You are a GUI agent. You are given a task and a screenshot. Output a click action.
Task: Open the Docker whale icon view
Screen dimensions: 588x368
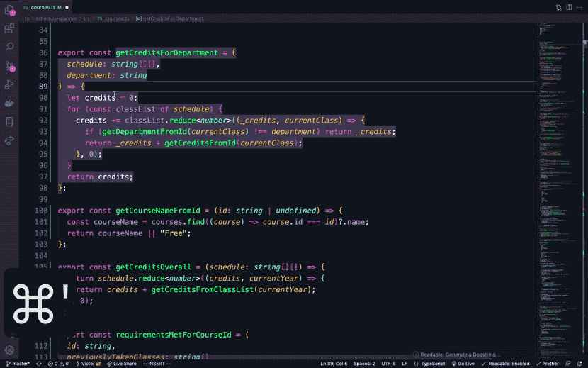click(9, 104)
